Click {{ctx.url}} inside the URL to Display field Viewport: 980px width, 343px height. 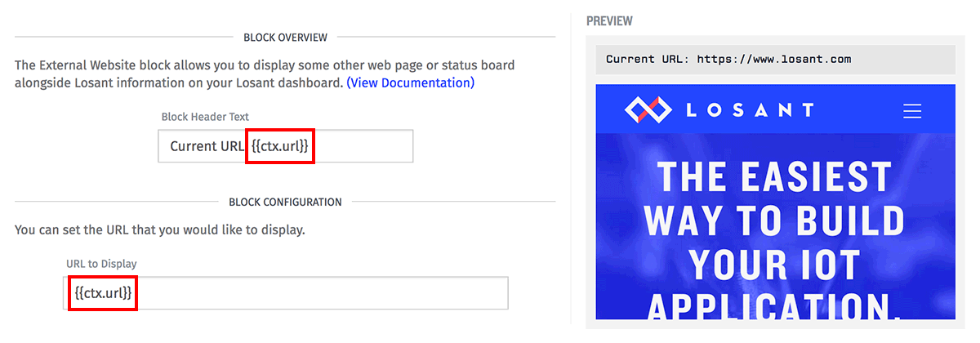(101, 292)
